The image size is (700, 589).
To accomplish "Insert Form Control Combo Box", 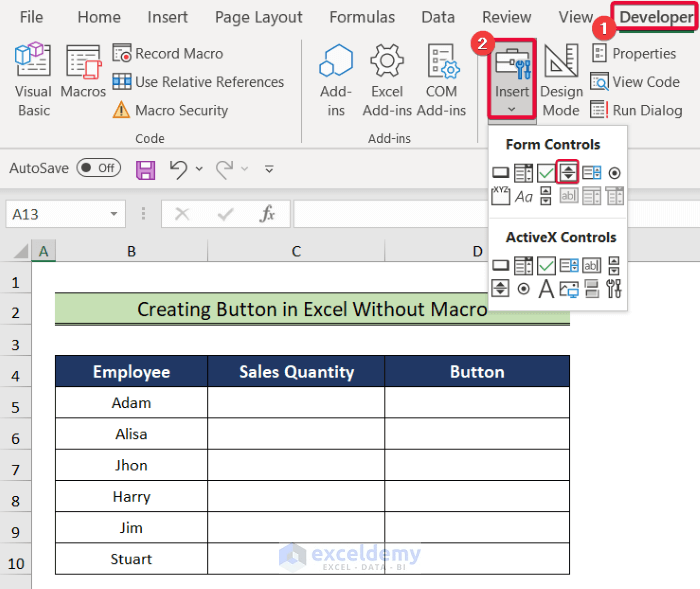I will pyautogui.click(x=523, y=172).
